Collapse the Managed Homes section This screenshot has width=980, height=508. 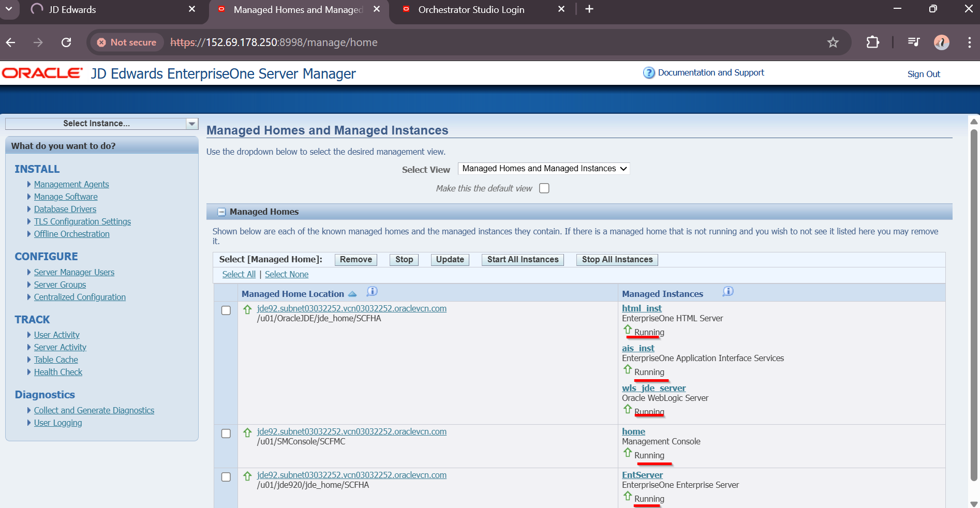(221, 212)
